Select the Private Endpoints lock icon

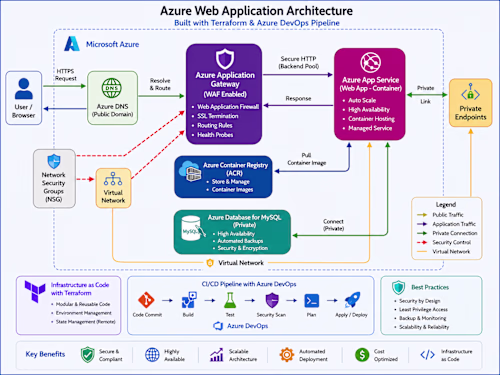coord(470,92)
